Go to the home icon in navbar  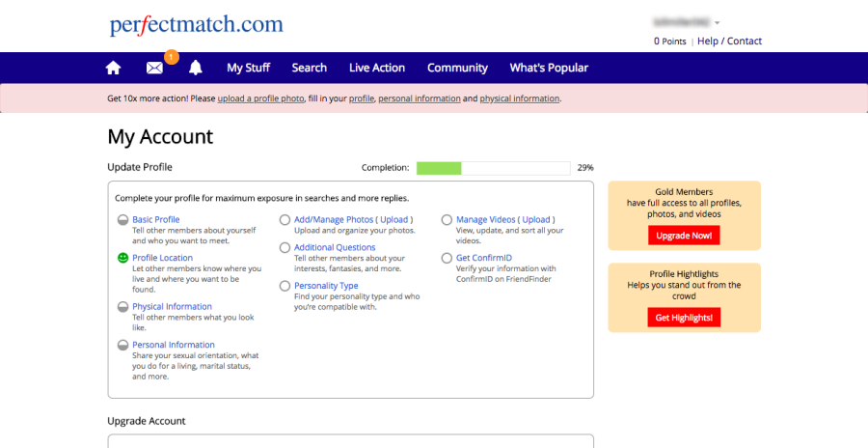(113, 68)
